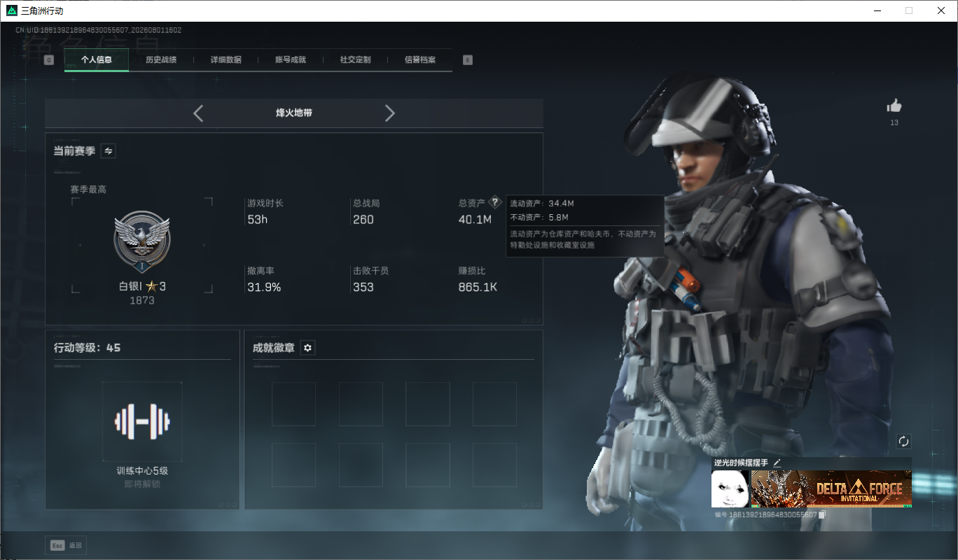The image size is (958, 560).
Task: Click the 即将解锁 text
Action: point(142,484)
